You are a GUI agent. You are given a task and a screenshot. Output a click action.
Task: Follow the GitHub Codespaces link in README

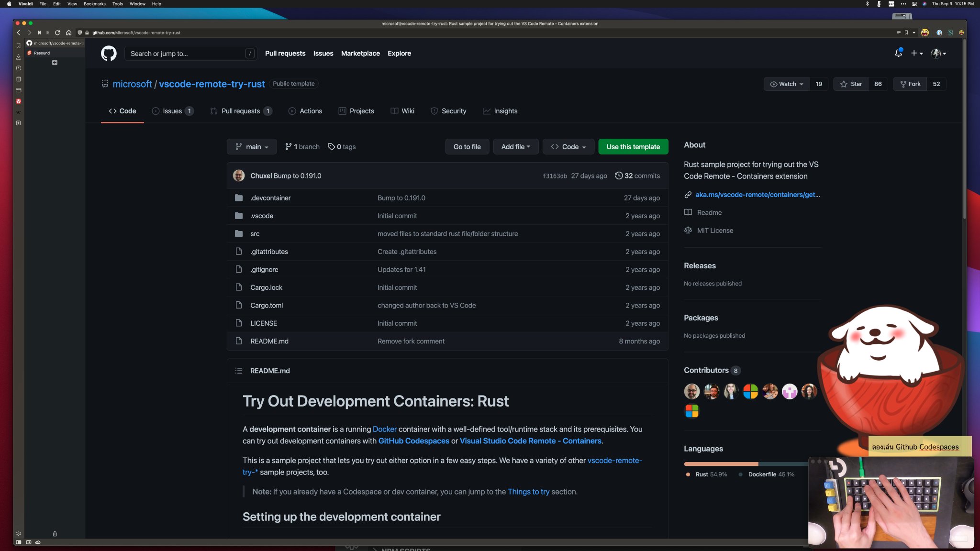pyautogui.click(x=413, y=441)
